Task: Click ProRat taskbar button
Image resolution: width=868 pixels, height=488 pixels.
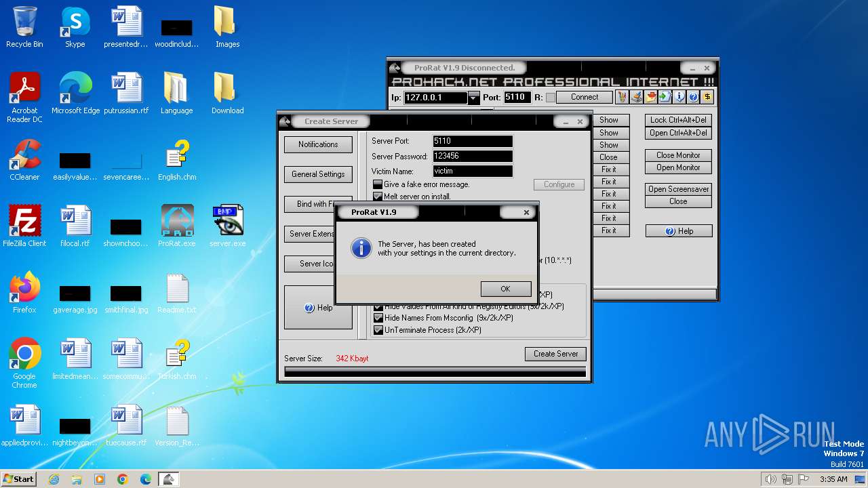Action: [169, 479]
